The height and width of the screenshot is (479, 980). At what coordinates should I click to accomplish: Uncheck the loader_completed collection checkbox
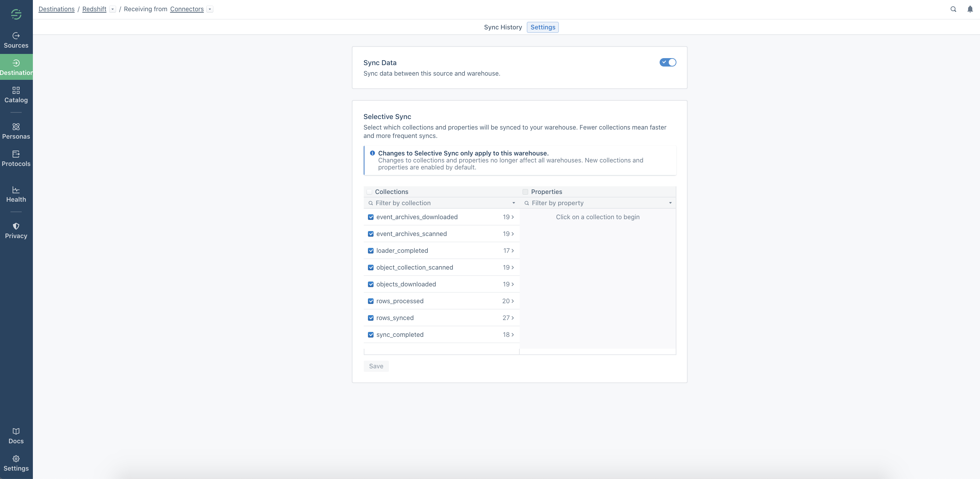coord(370,251)
